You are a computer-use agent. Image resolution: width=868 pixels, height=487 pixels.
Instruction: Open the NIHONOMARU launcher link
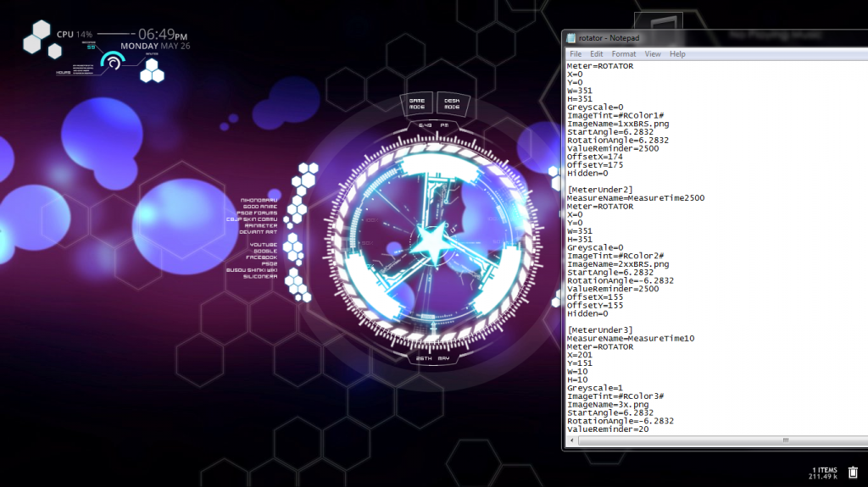tap(259, 201)
